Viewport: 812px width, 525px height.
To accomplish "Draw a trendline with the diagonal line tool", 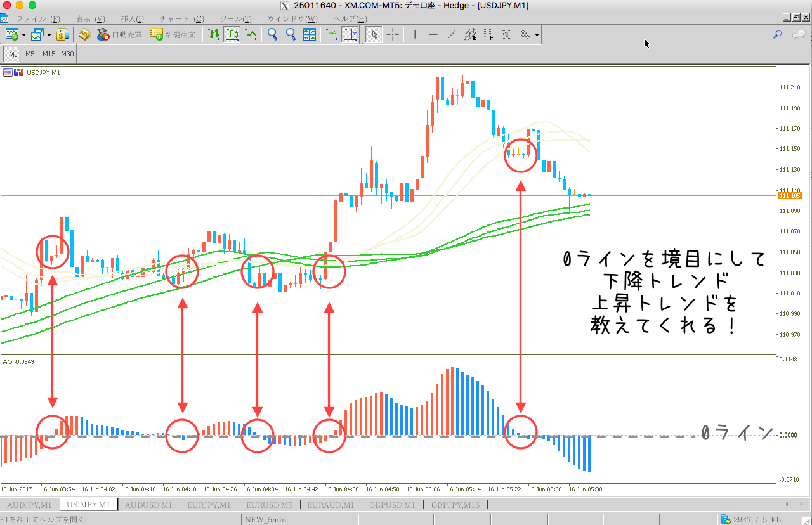I will click(x=452, y=35).
